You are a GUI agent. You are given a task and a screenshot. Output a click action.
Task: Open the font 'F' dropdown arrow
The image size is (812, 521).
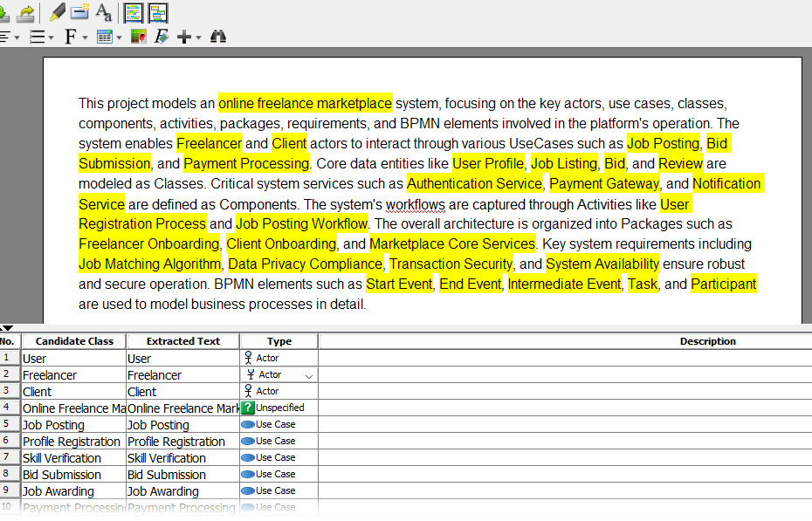85,38
